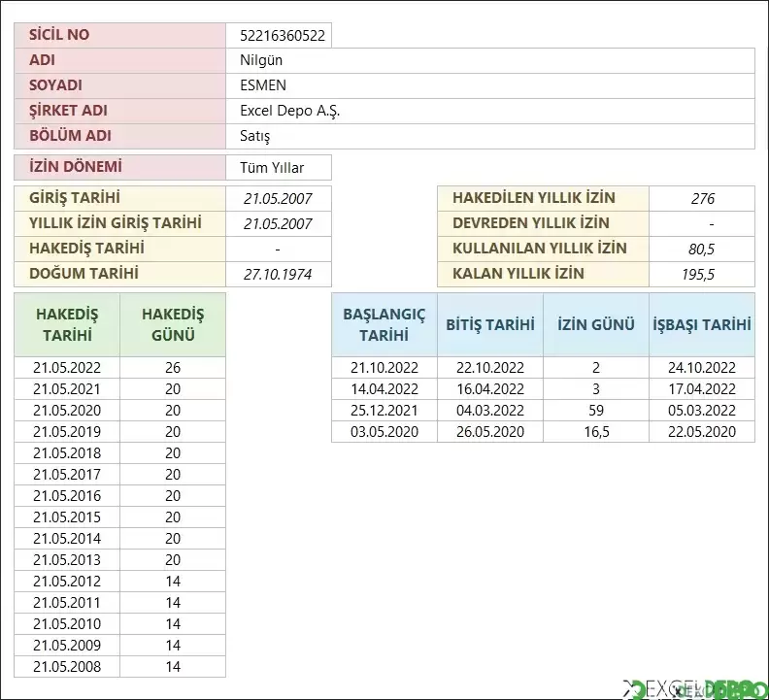
Task: Select earned leave value 276
Action: (702, 198)
